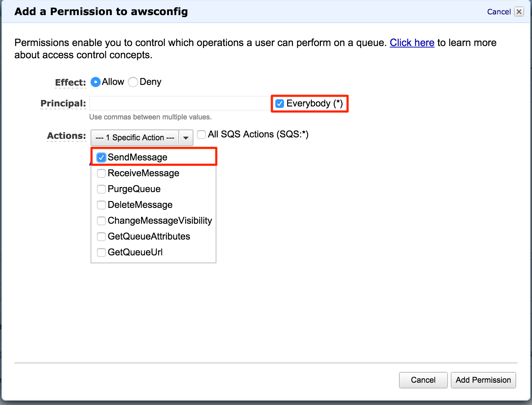
Task: Open the Specific Action dropdown
Action: 134,138
